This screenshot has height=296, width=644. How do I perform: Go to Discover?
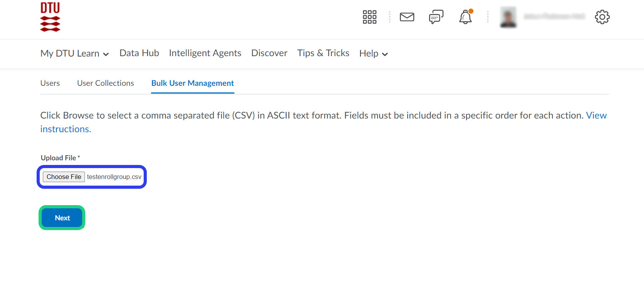tap(269, 53)
